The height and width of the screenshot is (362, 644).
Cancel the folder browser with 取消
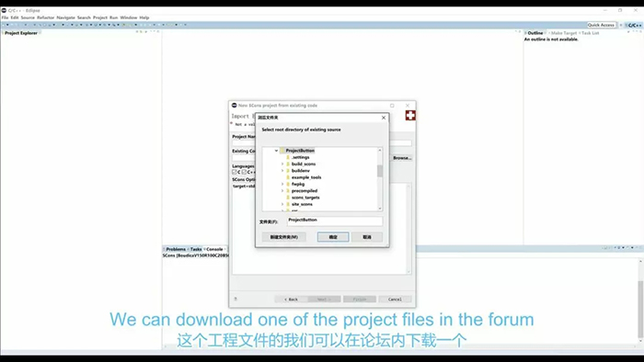point(367,237)
